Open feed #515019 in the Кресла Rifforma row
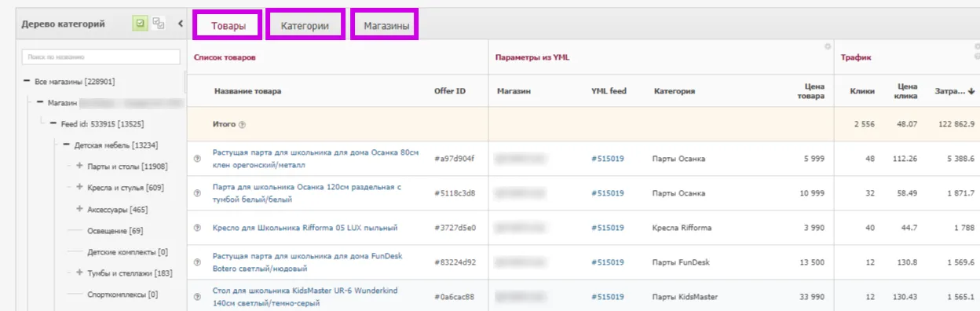 [607, 228]
